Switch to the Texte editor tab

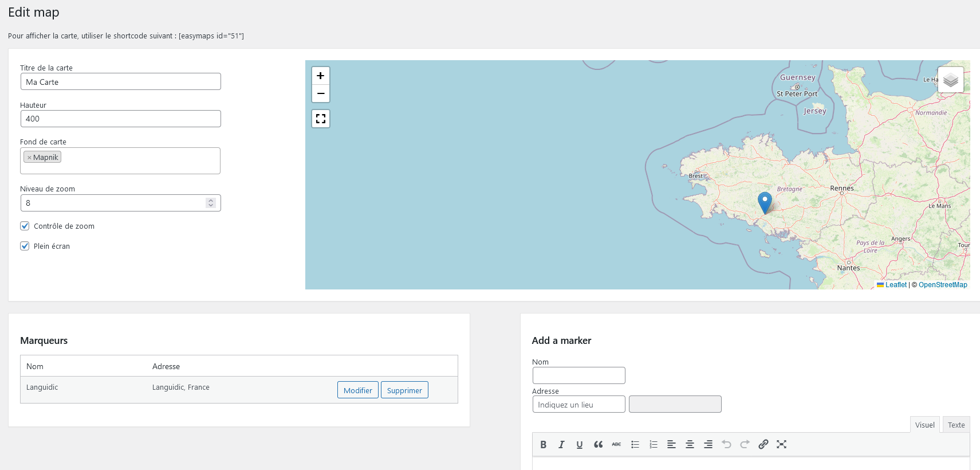[956, 425]
